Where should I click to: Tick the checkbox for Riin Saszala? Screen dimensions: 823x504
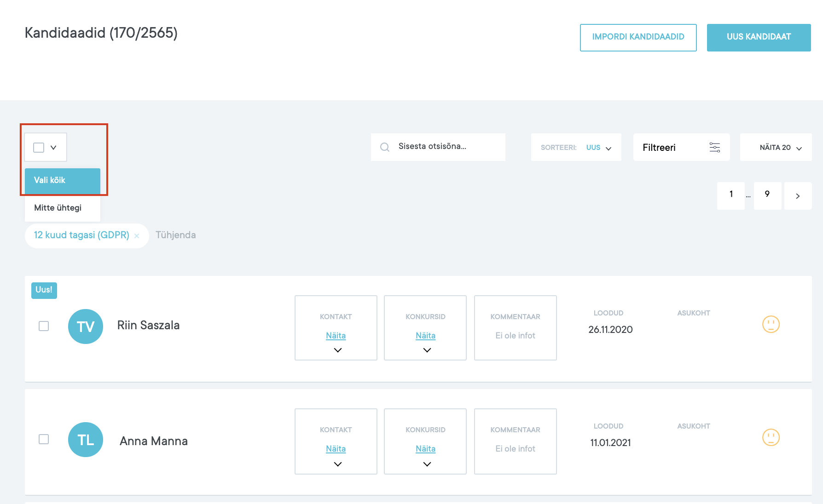(x=44, y=326)
